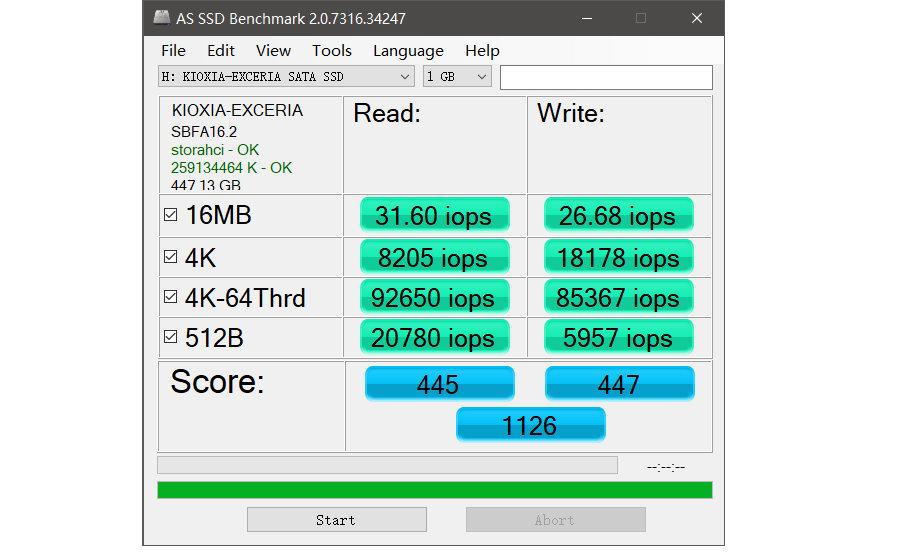The height and width of the screenshot is (559, 900).
Task: Click the 16MB read result 31.60 iops
Action: [435, 215]
